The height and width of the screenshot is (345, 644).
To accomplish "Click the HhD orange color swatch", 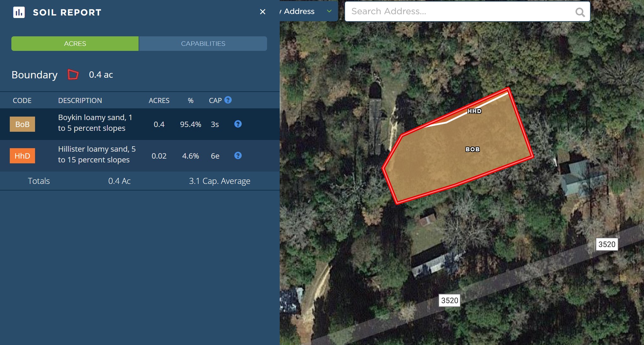I will [x=22, y=156].
